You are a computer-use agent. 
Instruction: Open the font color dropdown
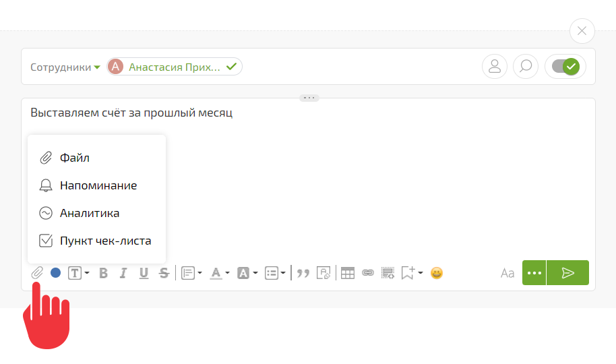tap(220, 273)
